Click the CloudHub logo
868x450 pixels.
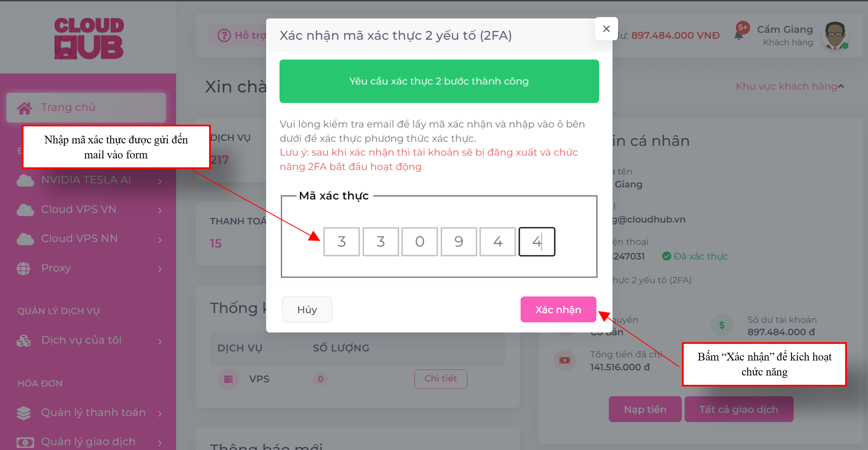pyautogui.click(x=89, y=38)
